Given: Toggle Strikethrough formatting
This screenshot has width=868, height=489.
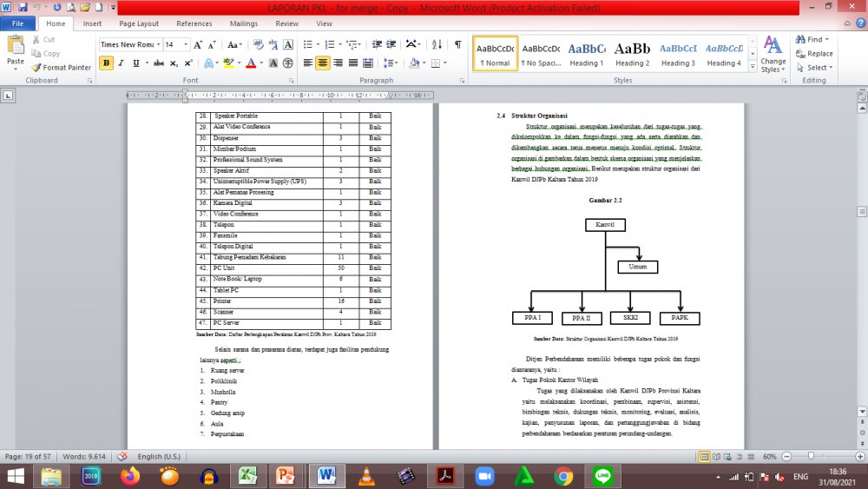Looking at the screenshot, I should [x=159, y=63].
